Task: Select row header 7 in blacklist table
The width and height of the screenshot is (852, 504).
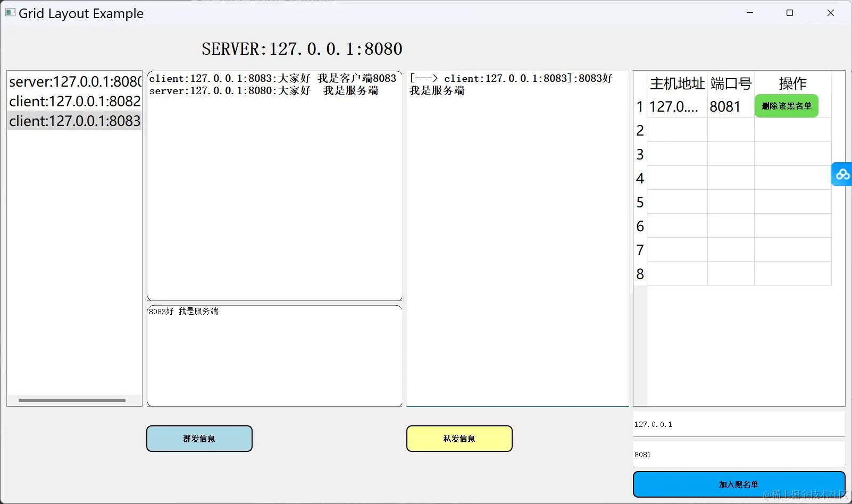Action: point(640,250)
